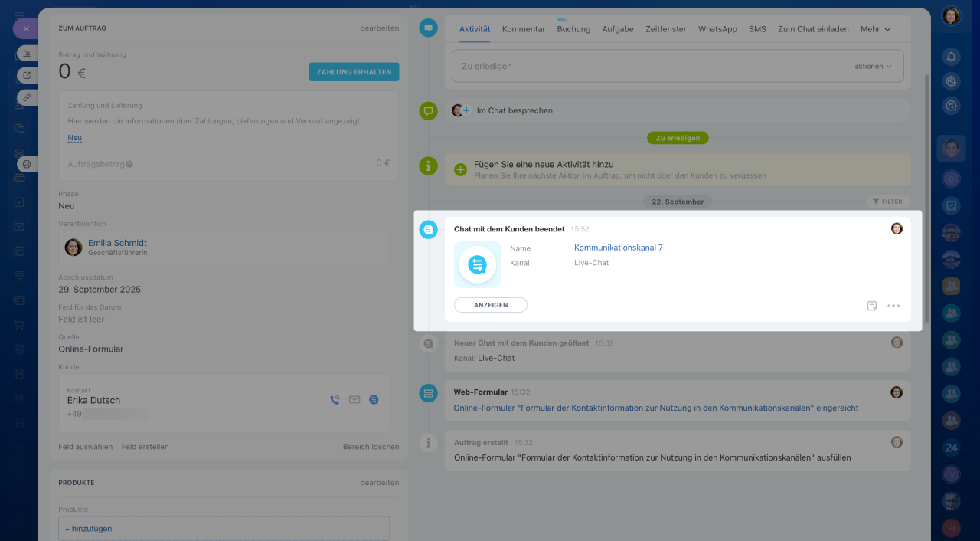Click the help question mark beside Auftragsbetrag
980x541 pixels.
coord(129,164)
